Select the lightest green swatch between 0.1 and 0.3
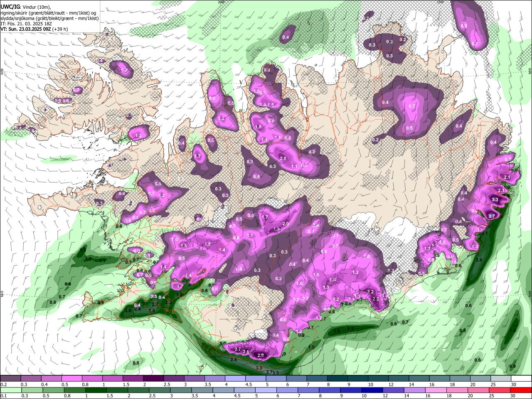The image size is (532, 399). tap(10, 390)
